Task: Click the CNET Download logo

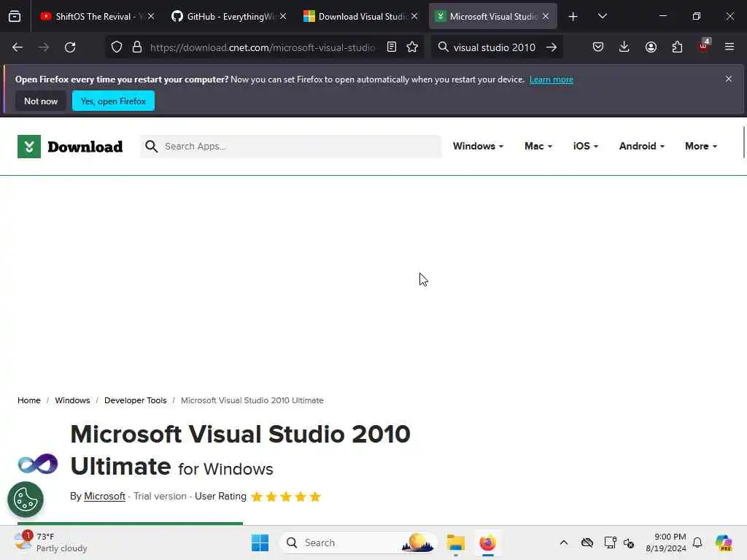Action: click(70, 147)
